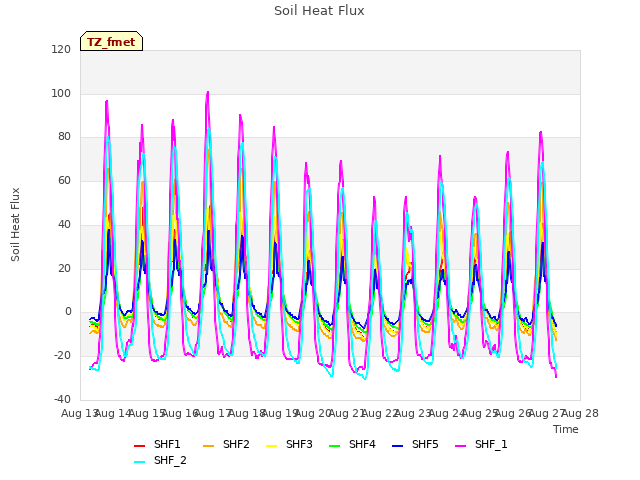Image resolution: width=640 pixels, height=480 pixels.
Task: Click the SHF_1 legend label
Action: pyautogui.click(x=491, y=444)
